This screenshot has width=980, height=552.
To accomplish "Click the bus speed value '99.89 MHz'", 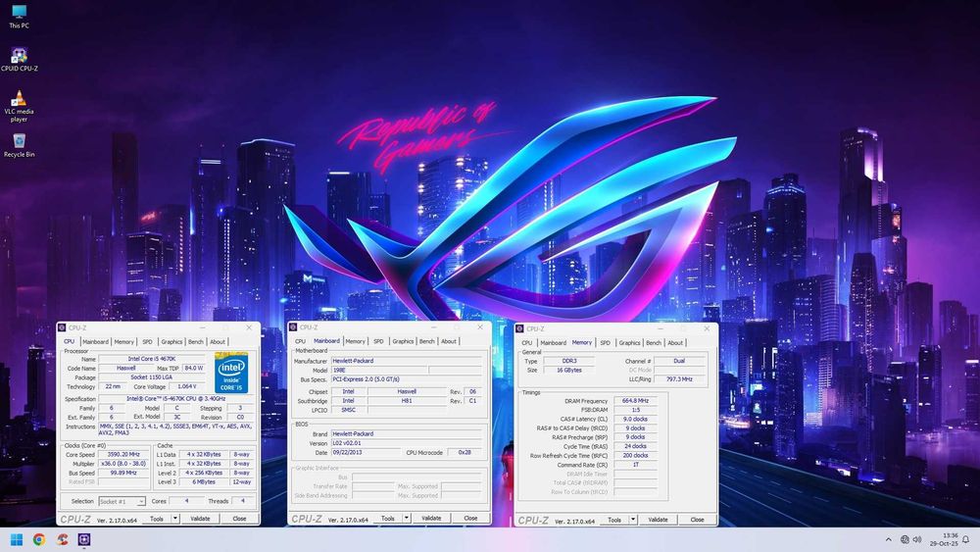I will tap(123, 473).
